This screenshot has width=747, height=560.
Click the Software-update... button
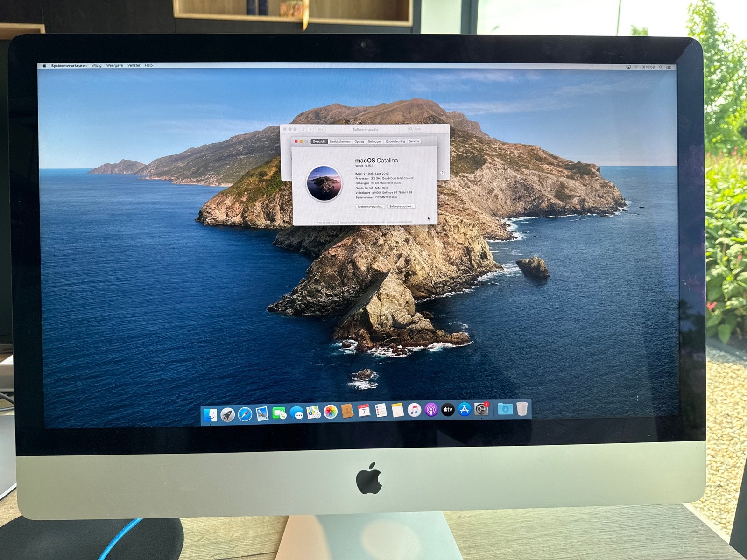pyautogui.click(x=401, y=206)
